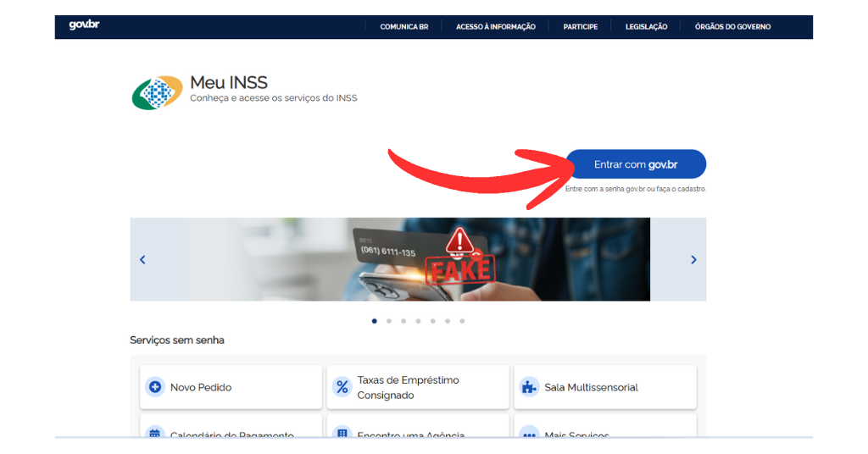Open Comunica BR in top menu
Viewport: 868px width, 454px height.
[404, 27]
